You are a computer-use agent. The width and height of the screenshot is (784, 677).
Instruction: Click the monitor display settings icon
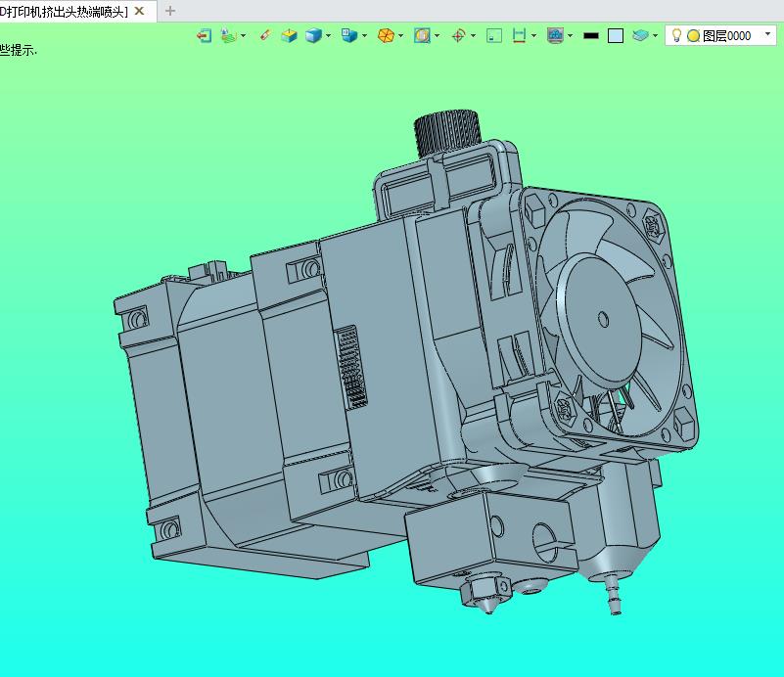(x=556, y=36)
